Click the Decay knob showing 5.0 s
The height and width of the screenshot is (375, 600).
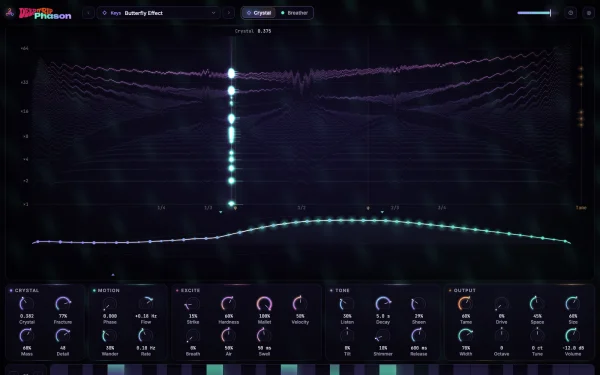(x=383, y=304)
